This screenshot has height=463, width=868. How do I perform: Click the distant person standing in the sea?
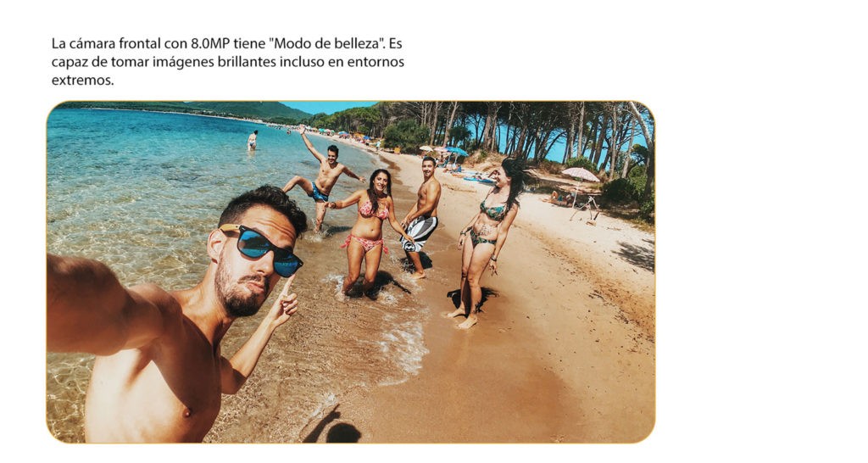tap(253, 140)
